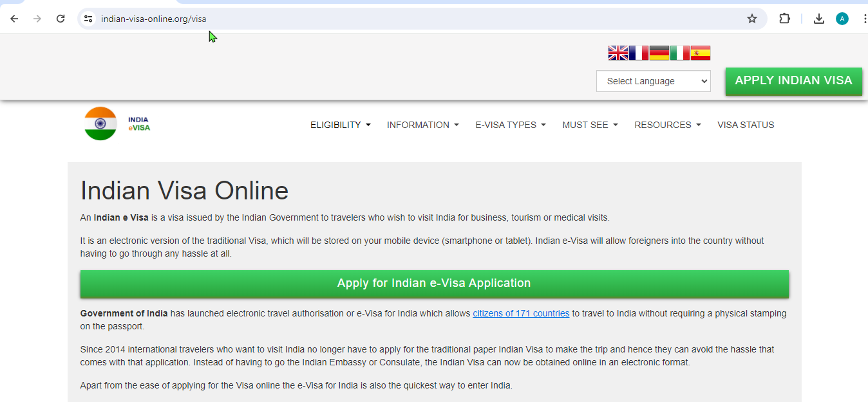The image size is (868, 402).
Task: Reload the page
Action: tap(61, 19)
